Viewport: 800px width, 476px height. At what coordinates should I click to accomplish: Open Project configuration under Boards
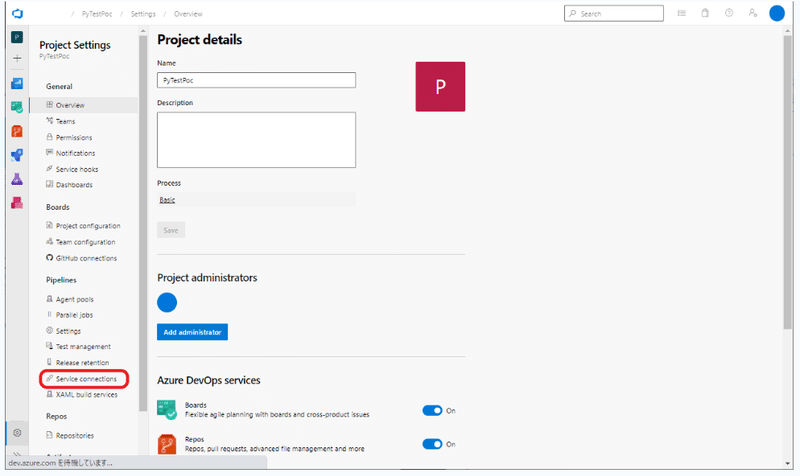[x=88, y=226]
